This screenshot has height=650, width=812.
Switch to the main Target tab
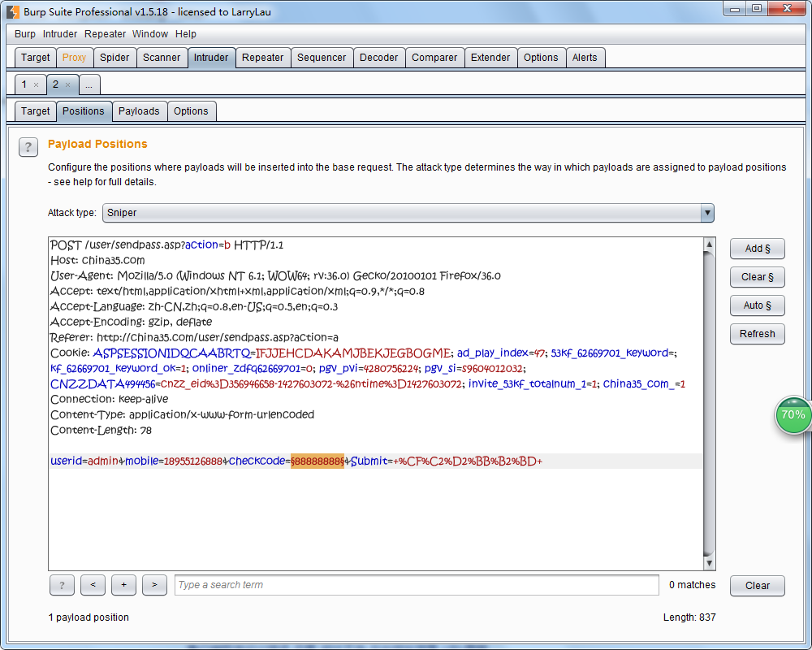pos(35,58)
